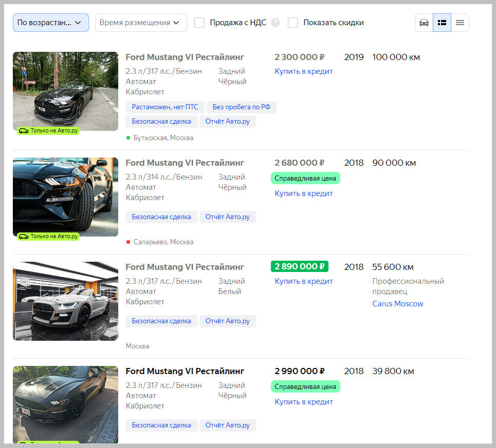Click 'Отчёт Авто.ру' on the 90 000 км listing
The image size is (496, 448).
point(227,217)
